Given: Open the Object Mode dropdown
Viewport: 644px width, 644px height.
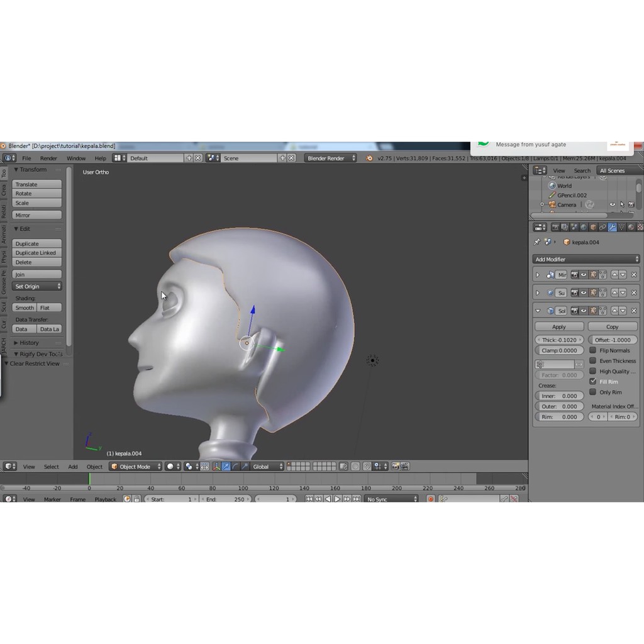Looking at the screenshot, I should 136,467.
